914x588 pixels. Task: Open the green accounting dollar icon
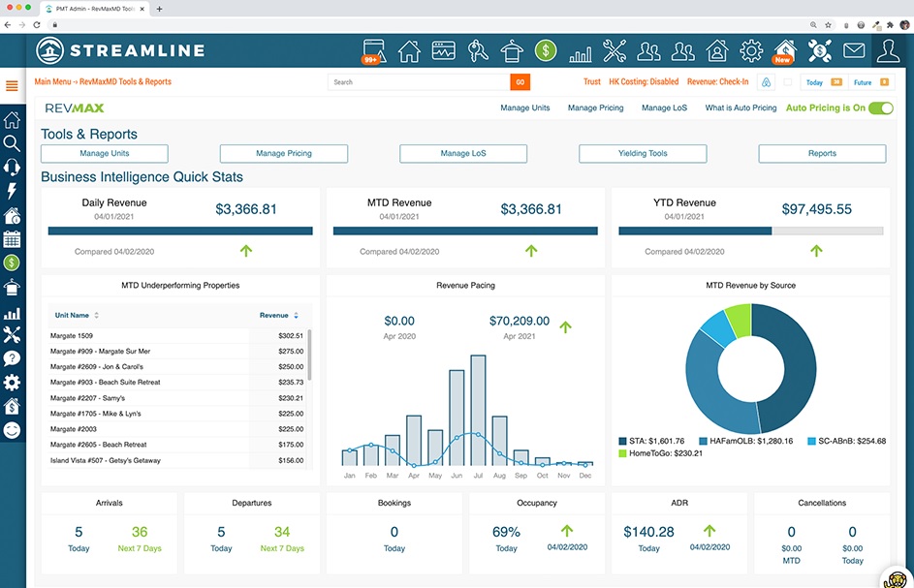[545, 50]
